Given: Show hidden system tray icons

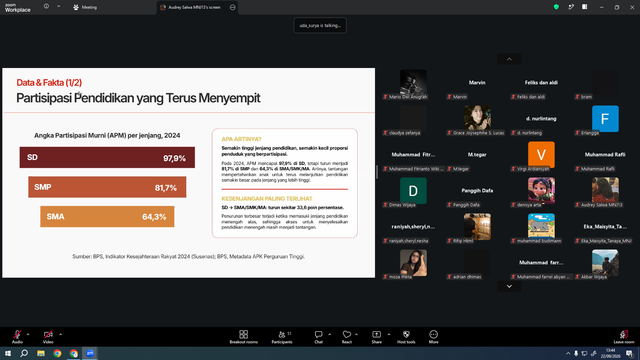Looking at the screenshot, I should (x=568, y=353).
